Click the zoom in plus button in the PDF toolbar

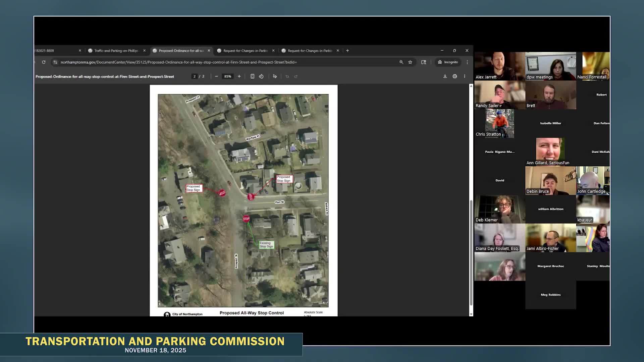pyautogui.click(x=239, y=76)
